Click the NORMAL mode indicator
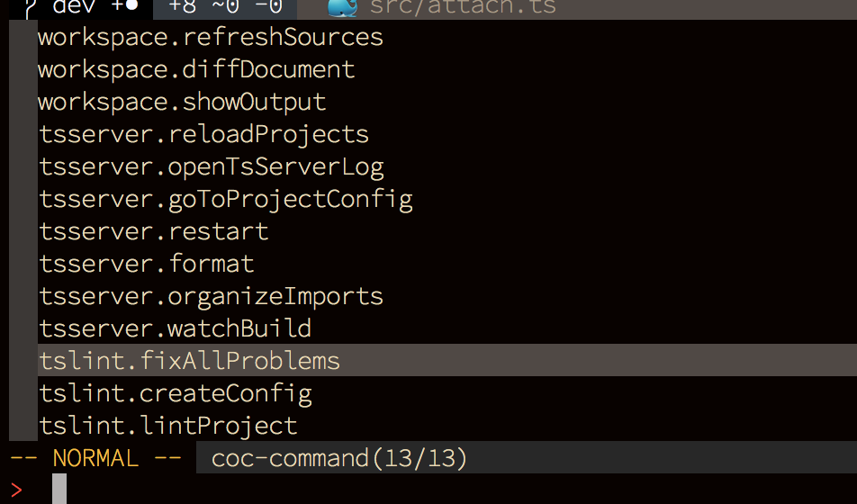 [x=95, y=458]
